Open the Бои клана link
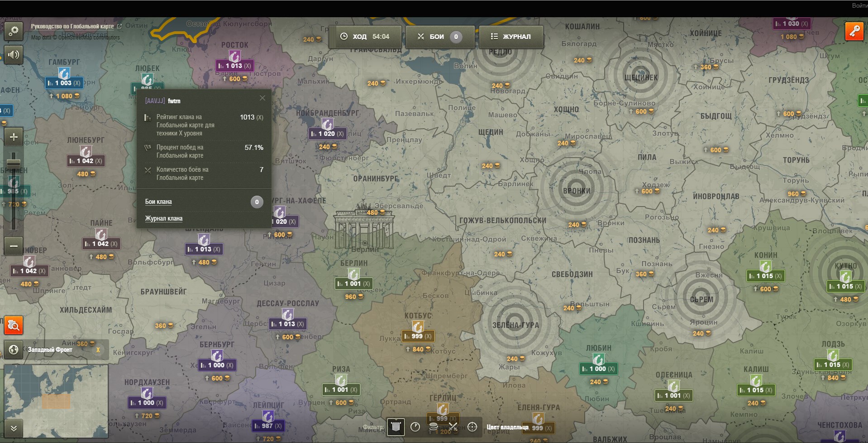This screenshot has height=443, width=868. point(158,202)
